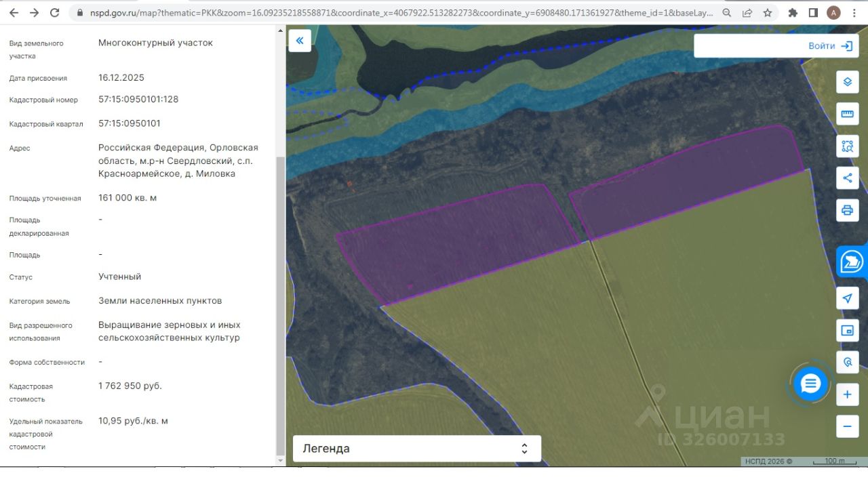
Task: Select the search-by-area selection tool
Action: [847, 146]
